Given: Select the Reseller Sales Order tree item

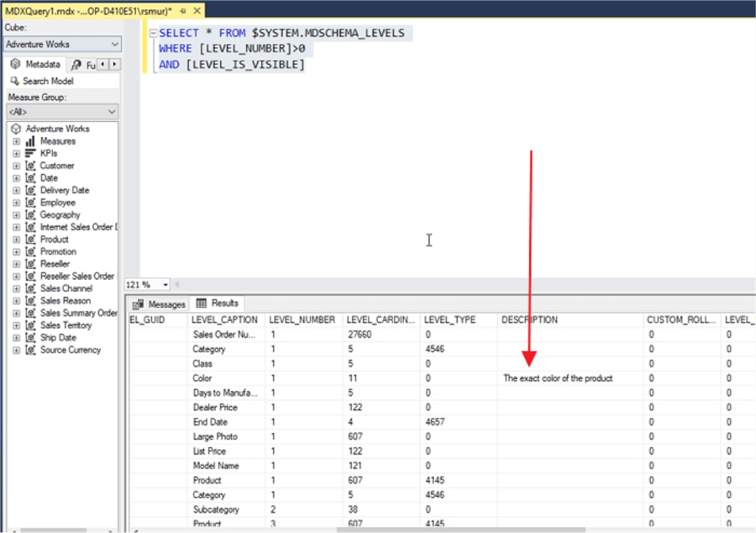Looking at the screenshot, I should [x=77, y=277].
